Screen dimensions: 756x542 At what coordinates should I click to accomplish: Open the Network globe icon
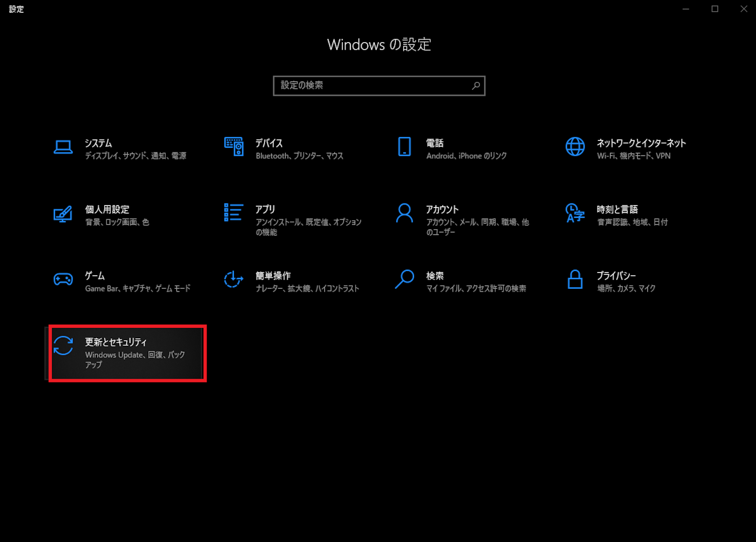[x=575, y=147]
